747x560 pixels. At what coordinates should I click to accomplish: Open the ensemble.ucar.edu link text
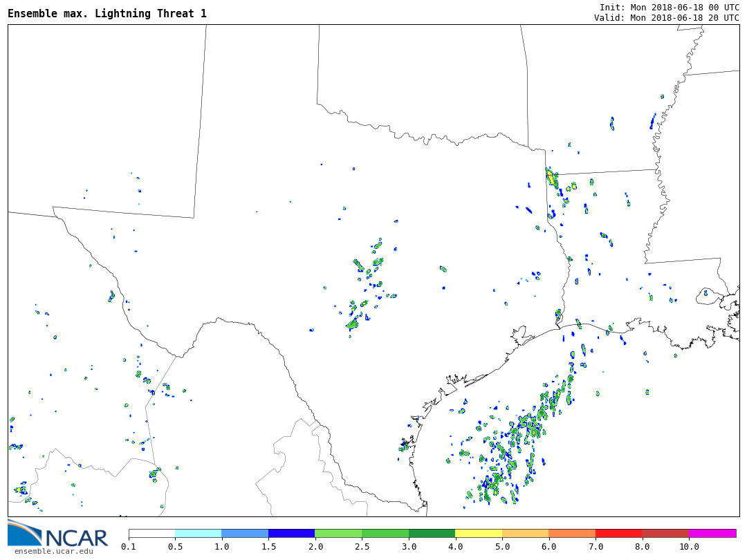[x=53, y=551]
